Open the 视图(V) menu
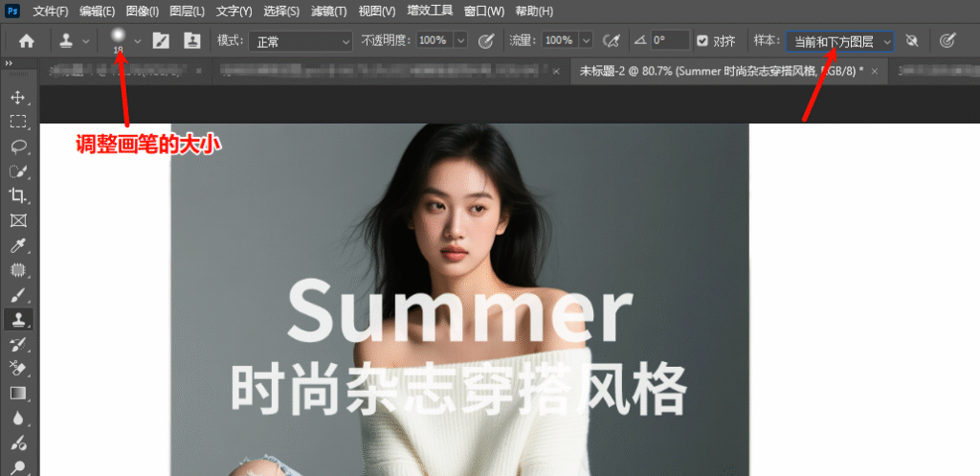The height and width of the screenshot is (476, 980). 377,11
